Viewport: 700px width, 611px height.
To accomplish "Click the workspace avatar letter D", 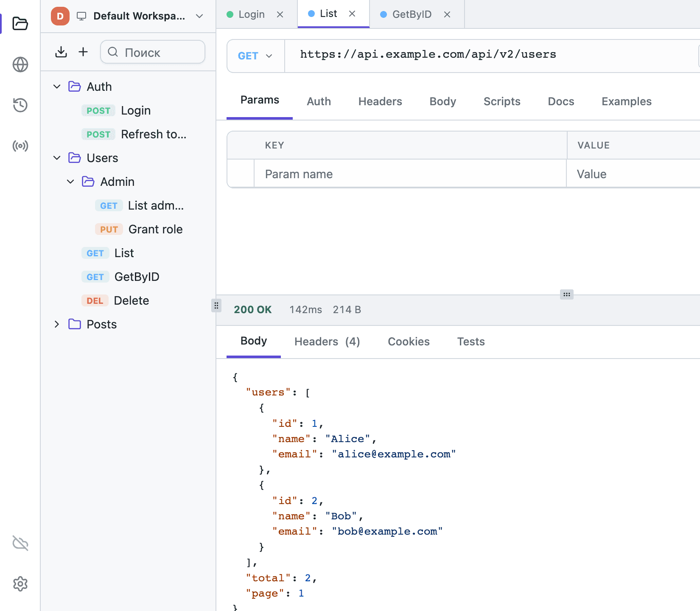I will pyautogui.click(x=60, y=16).
